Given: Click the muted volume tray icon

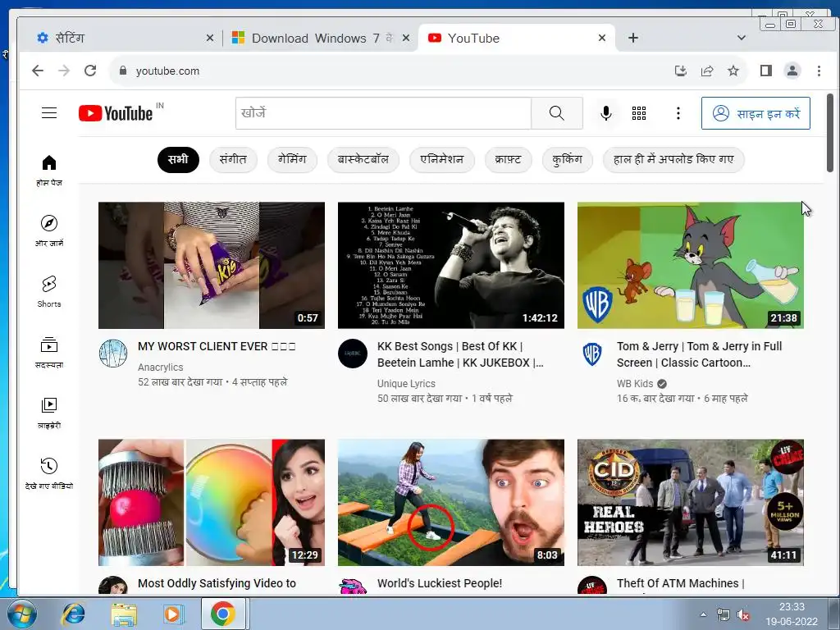Looking at the screenshot, I should [743, 615].
